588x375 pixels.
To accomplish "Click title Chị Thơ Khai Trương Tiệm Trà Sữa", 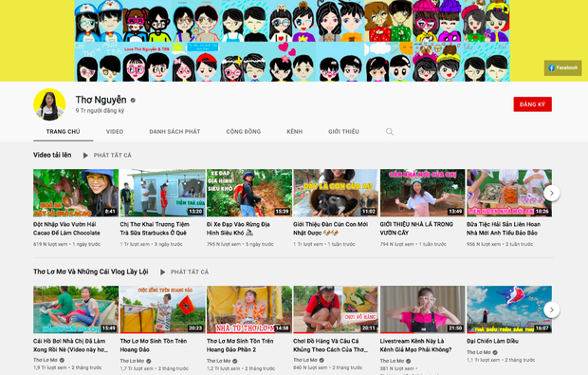I will (155, 229).
